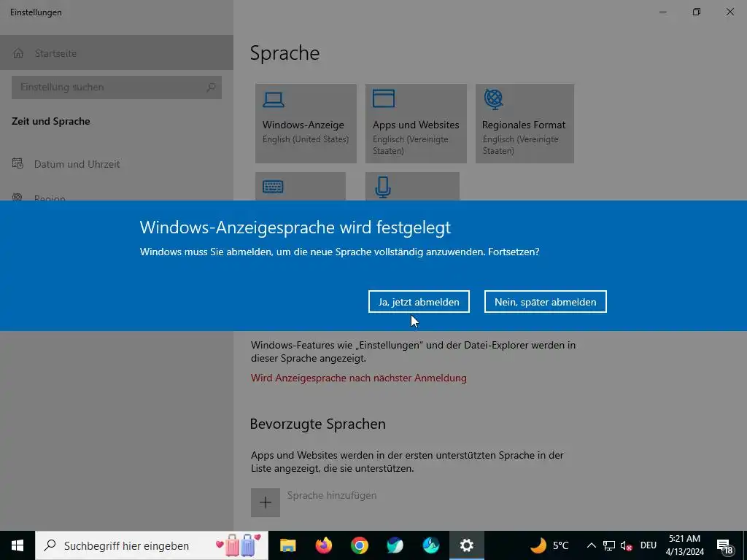The height and width of the screenshot is (560, 747).
Task: Open weather widget showing 5°C
Action: point(550,545)
